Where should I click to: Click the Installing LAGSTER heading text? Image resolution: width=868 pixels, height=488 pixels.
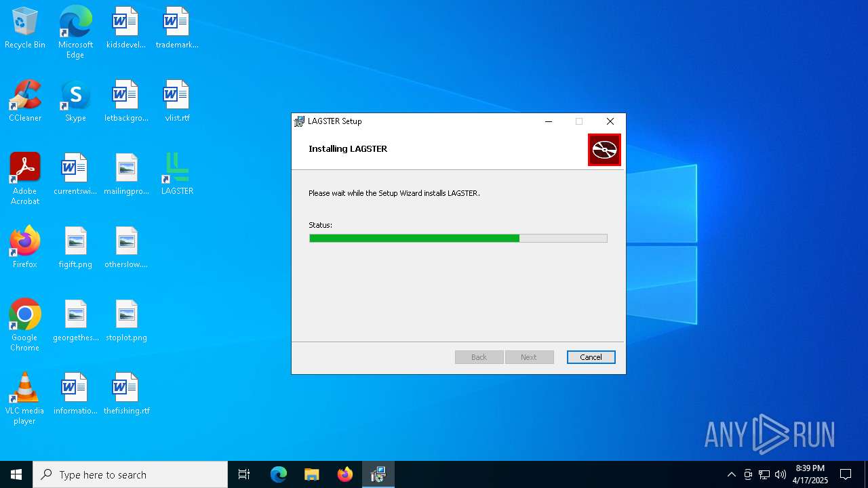(348, 148)
